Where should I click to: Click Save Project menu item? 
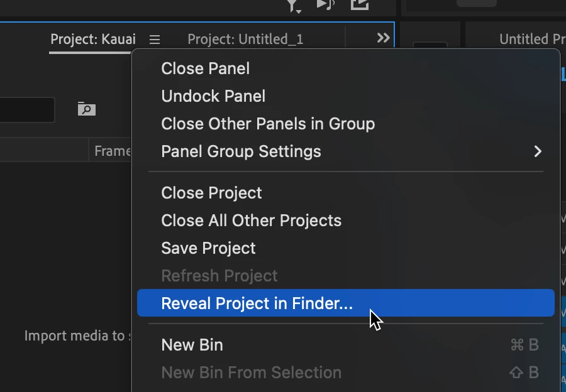tap(208, 248)
